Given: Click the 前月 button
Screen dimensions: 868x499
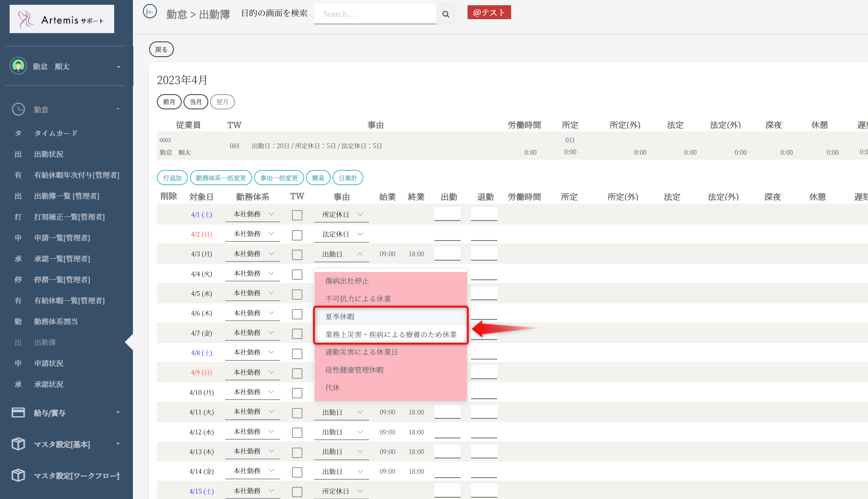Looking at the screenshot, I should [x=169, y=102].
